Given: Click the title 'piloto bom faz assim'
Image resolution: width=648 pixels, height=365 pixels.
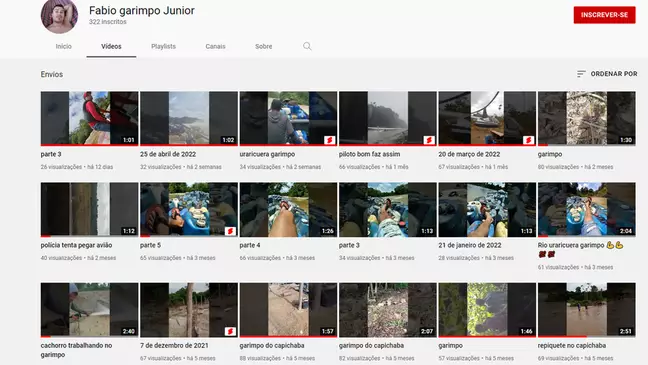Looking at the screenshot, I should [369, 154].
